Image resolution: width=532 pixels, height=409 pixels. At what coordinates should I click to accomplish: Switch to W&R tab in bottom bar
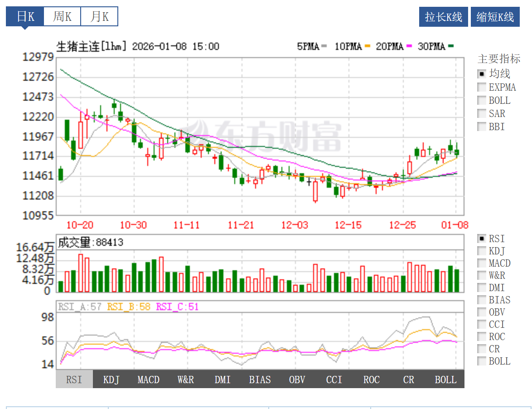pos(186,380)
